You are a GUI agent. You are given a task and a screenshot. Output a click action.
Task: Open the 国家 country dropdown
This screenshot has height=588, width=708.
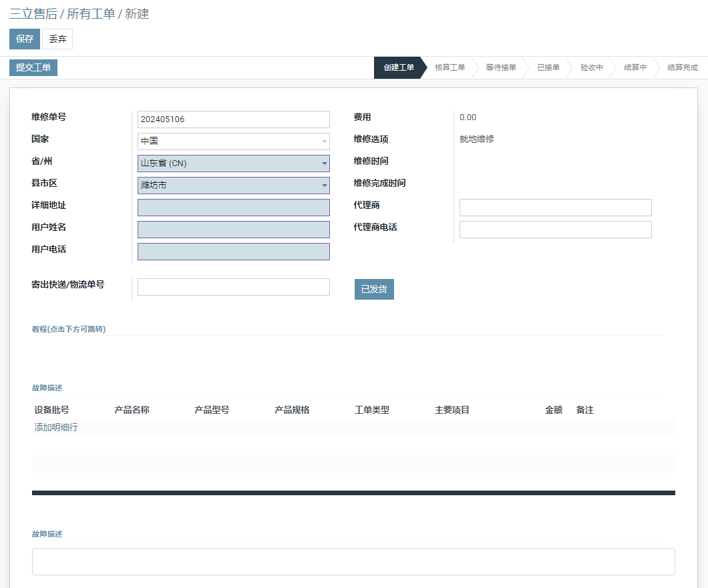pos(233,141)
